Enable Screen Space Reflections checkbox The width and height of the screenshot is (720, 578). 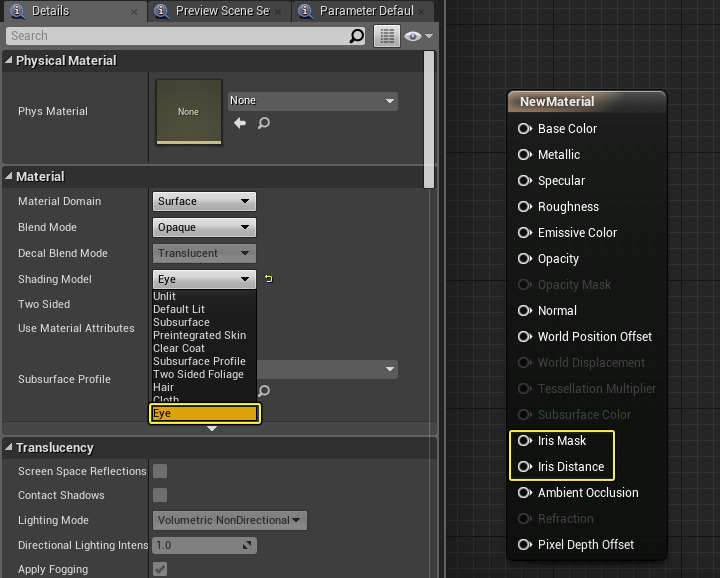(x=160, y=471)
